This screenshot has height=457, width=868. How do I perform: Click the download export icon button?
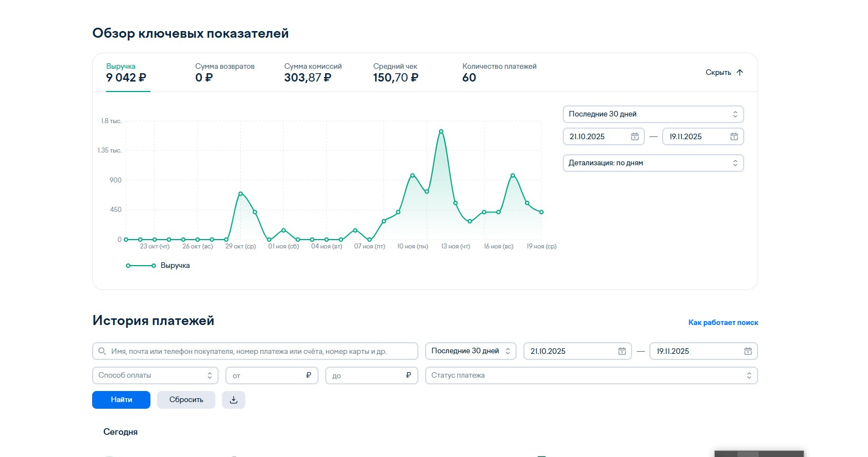[234, 400]
